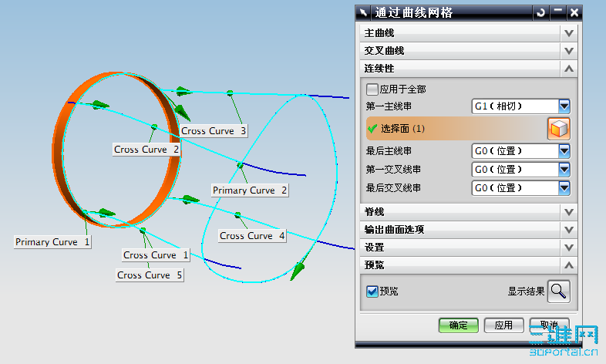Click the reset dialog arrow icon
Viewport: 606px width, 364px height.
(x=540, y=13)
